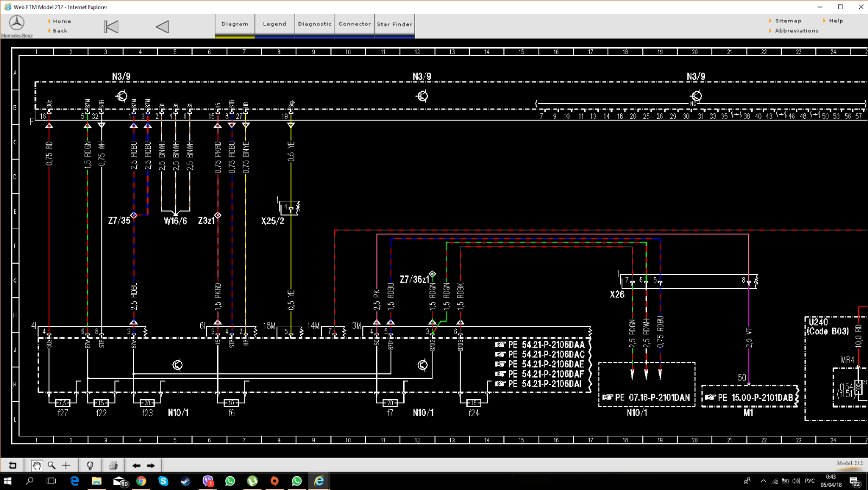Print the diagram with printer icon

(113, 465)
